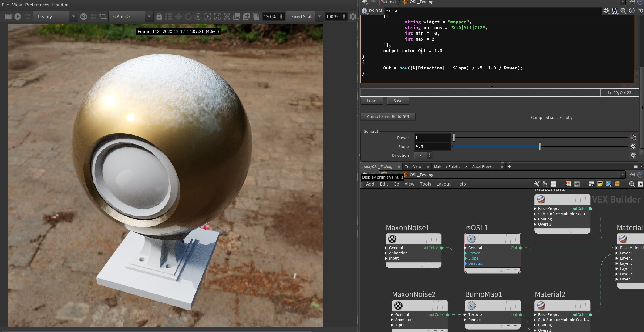Search nodes with network magnifier icon
Screen dimensions: 644x332
click(x=632, y=184)
